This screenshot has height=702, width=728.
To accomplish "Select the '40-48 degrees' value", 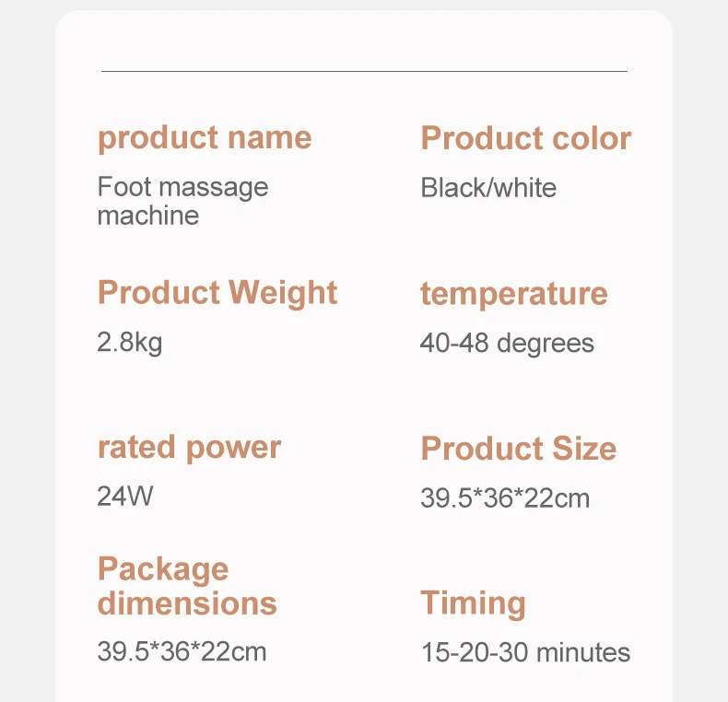I will click(507, 344).
